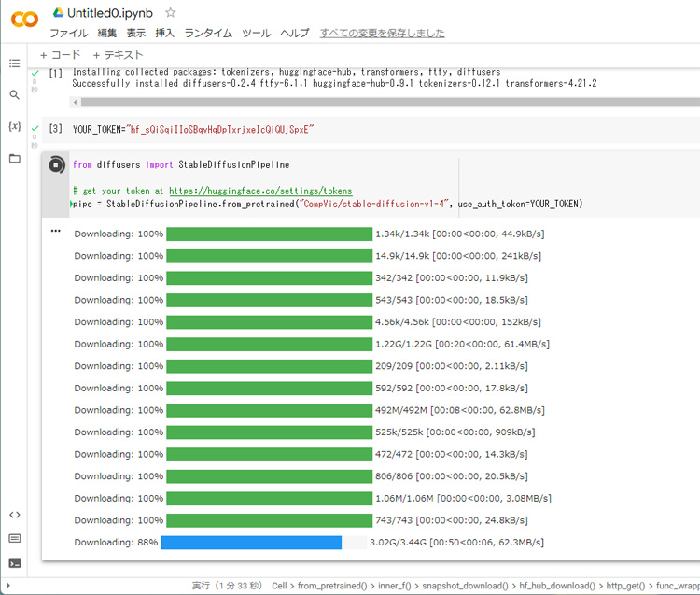
Task: Open the ランタイム menu
Action: click(208, 33)
